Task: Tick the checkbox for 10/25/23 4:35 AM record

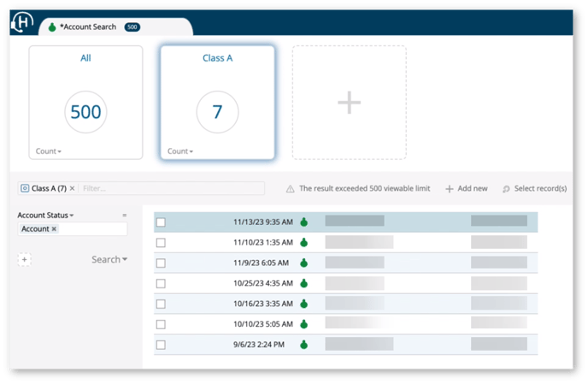Action: point(161,283)
